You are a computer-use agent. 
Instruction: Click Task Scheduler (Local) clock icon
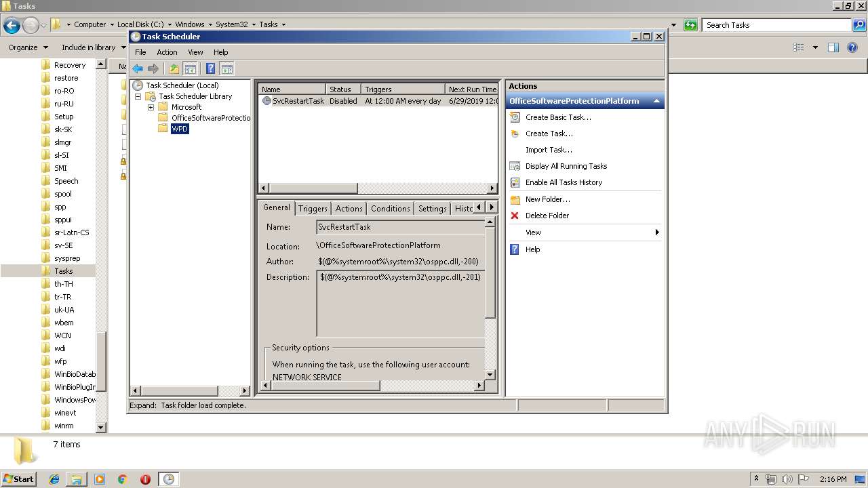pyautogui.click(x=138, y=85)
